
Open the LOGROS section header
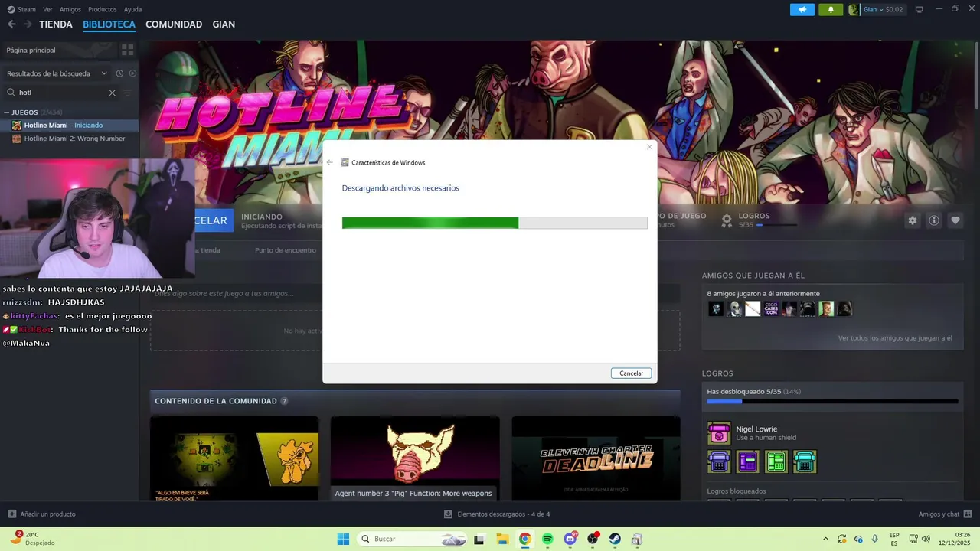(x=717, y=373)
